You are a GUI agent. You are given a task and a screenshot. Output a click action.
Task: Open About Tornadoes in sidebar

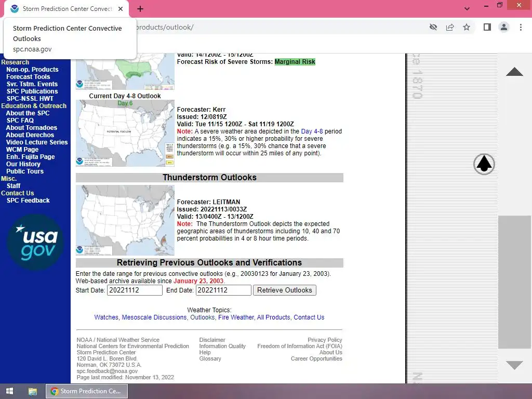coord(32,128)
